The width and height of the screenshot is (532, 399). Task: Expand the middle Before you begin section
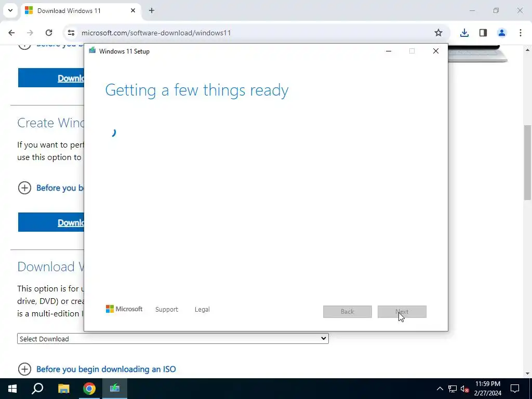click(51, 188)
